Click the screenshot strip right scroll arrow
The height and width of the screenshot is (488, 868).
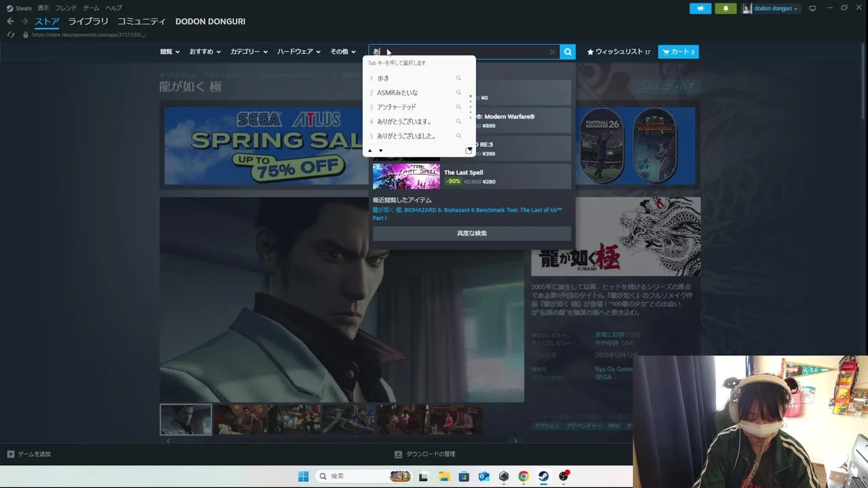pyautogui.click(x=515, y=441)
